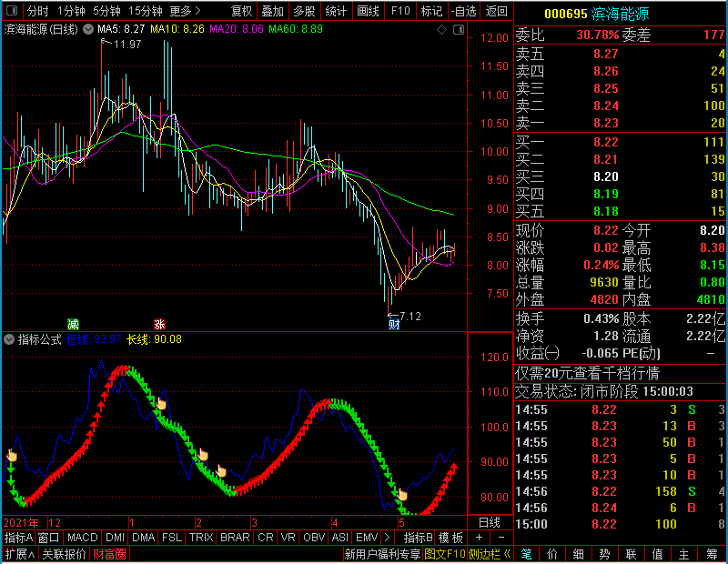Zoom out chart with the − button
This screenshot has height=564, width=728.
tap(501, 538)
